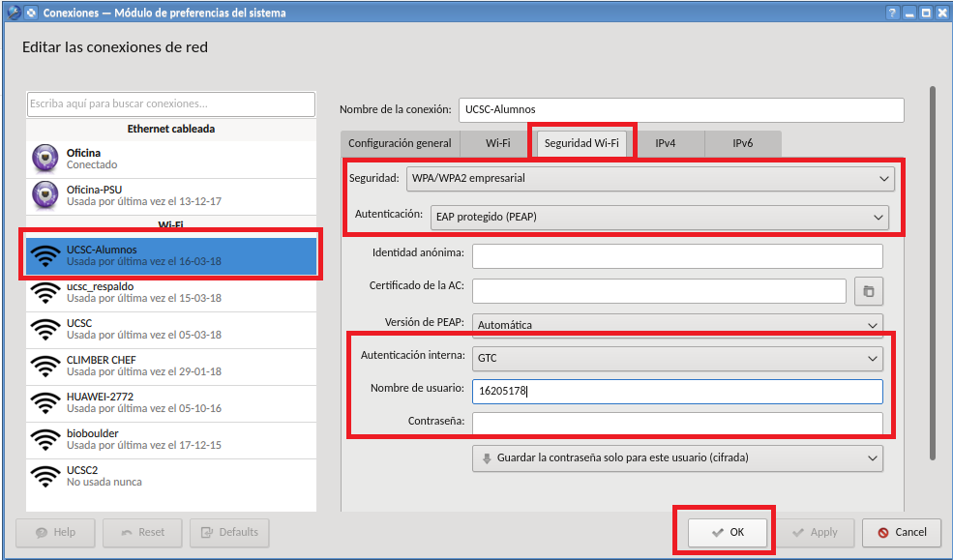
Task: Click the Wi-Fi icon for HUAWEI-2772
Action: (x=45, y=402)
